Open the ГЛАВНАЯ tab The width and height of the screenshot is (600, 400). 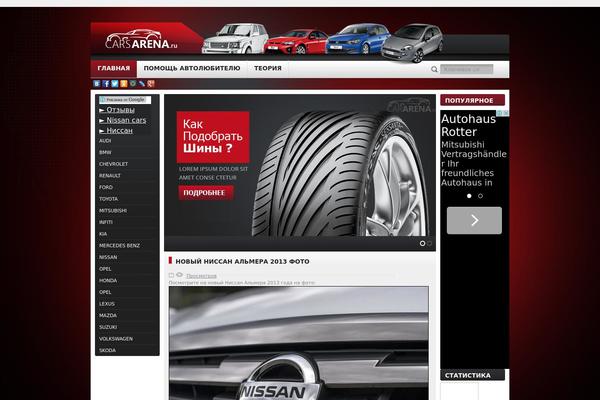coord(114,69)
